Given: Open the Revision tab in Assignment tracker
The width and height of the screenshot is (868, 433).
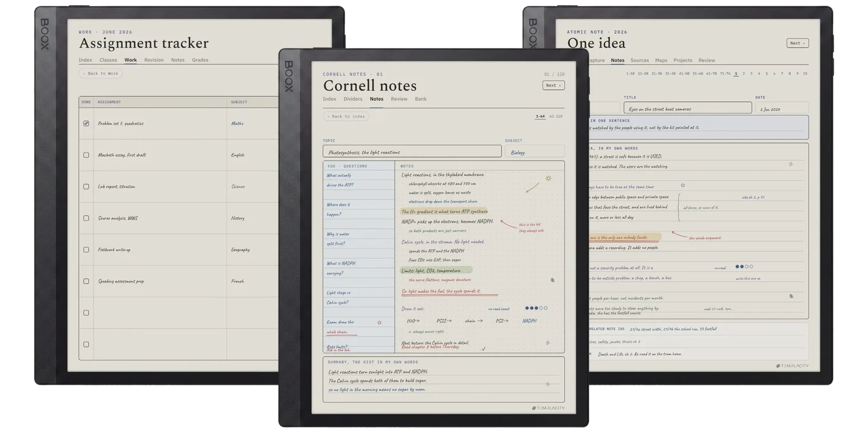Looking at the screenshot, I should [154, 60].
